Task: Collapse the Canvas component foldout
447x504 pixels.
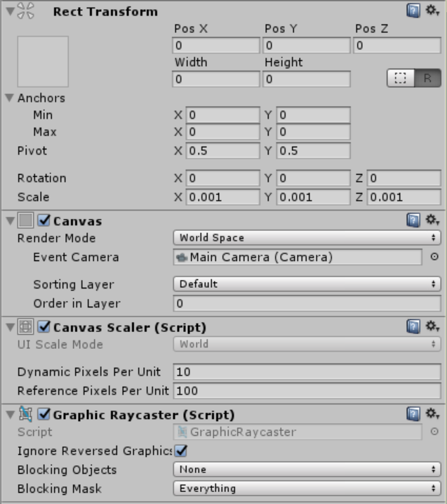Action: (x=11, y=221)
